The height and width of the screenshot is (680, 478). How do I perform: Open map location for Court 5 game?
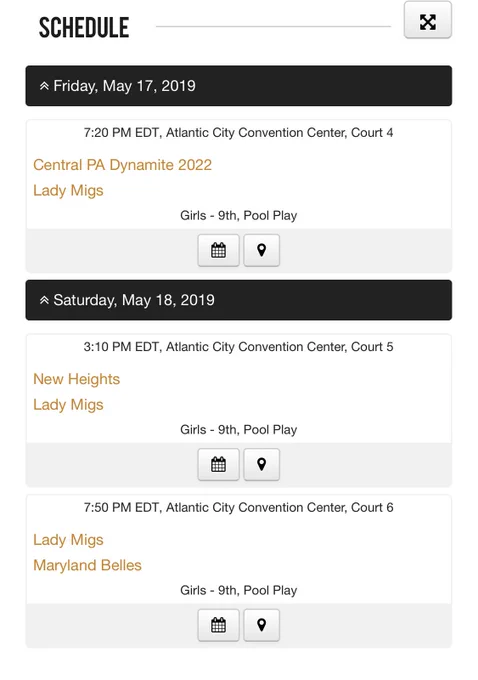(x=261, y=464)
